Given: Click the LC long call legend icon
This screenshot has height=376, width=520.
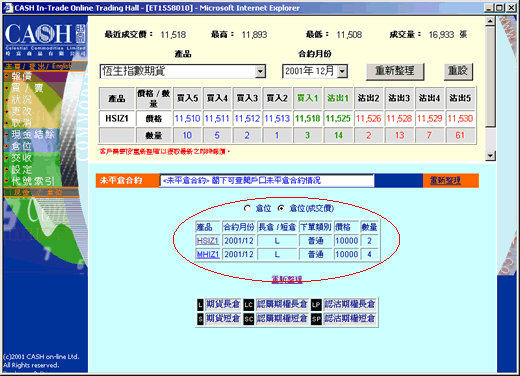Looking at the screenshot, I should click(249, 304).
